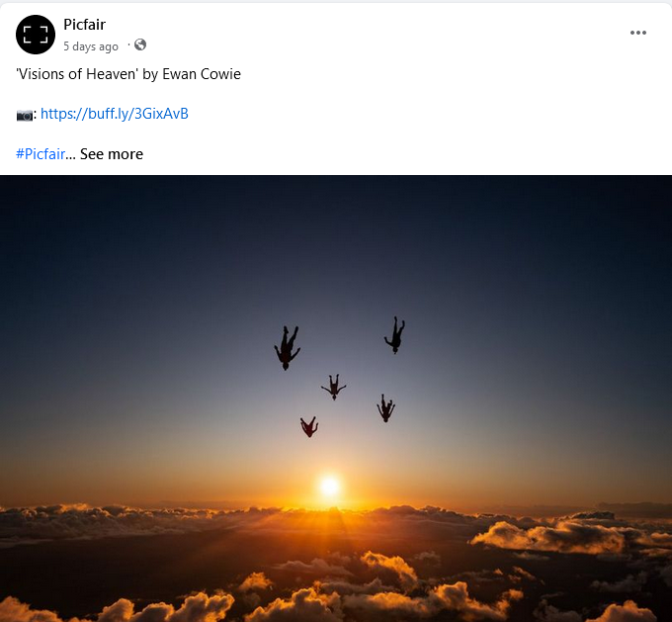Click the #Picfair hashtag
This screenshot has height=622, width=672.
pos(41,153)
